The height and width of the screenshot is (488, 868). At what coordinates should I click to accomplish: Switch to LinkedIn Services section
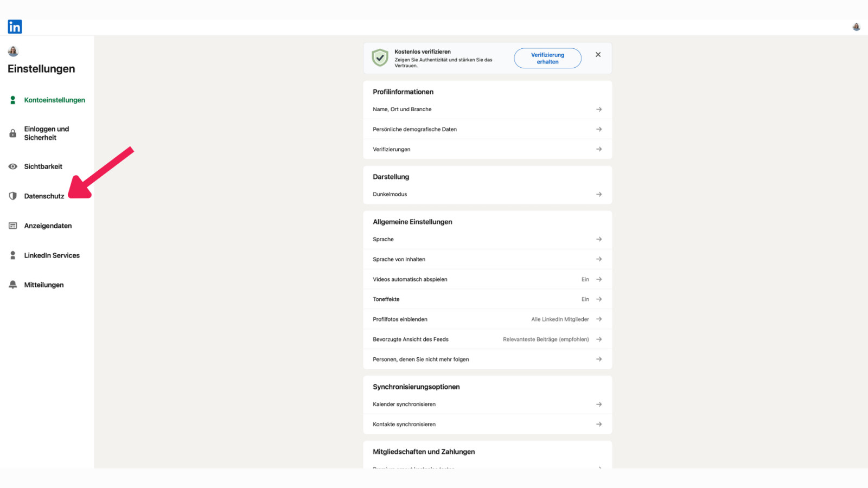(x=52, y=255)
